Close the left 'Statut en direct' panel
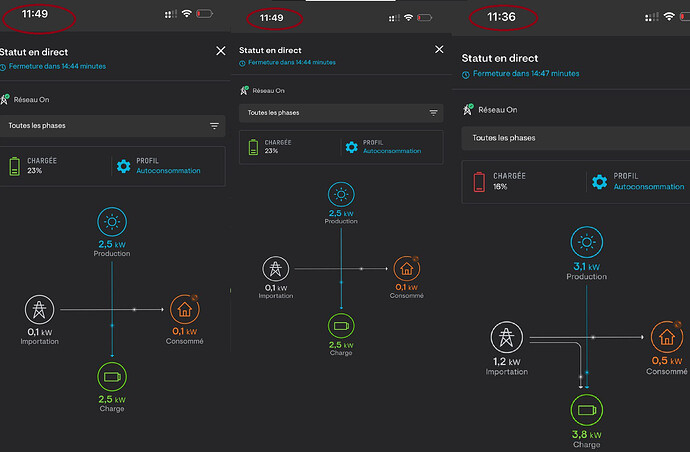690x452 pixels. pos(221,51)
